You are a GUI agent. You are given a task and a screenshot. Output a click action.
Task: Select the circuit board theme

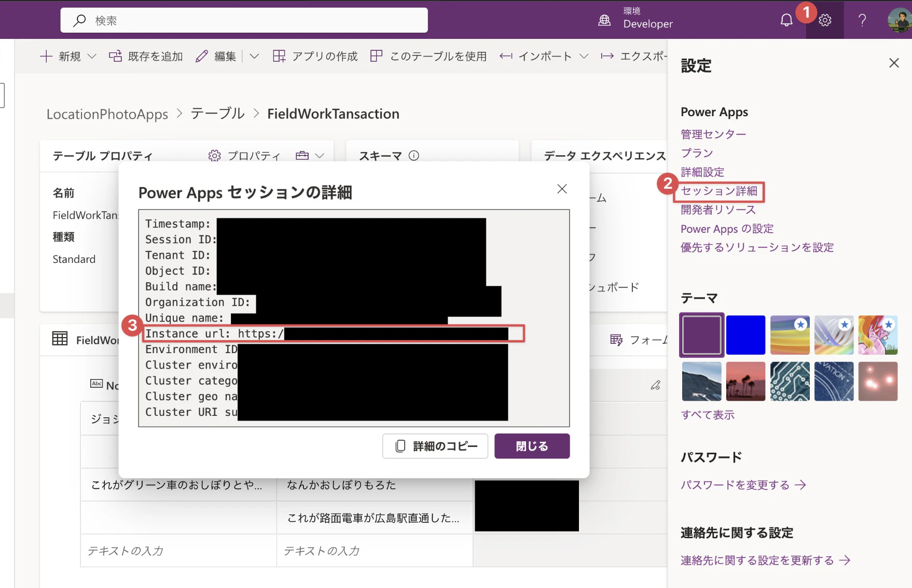[790, 381]
